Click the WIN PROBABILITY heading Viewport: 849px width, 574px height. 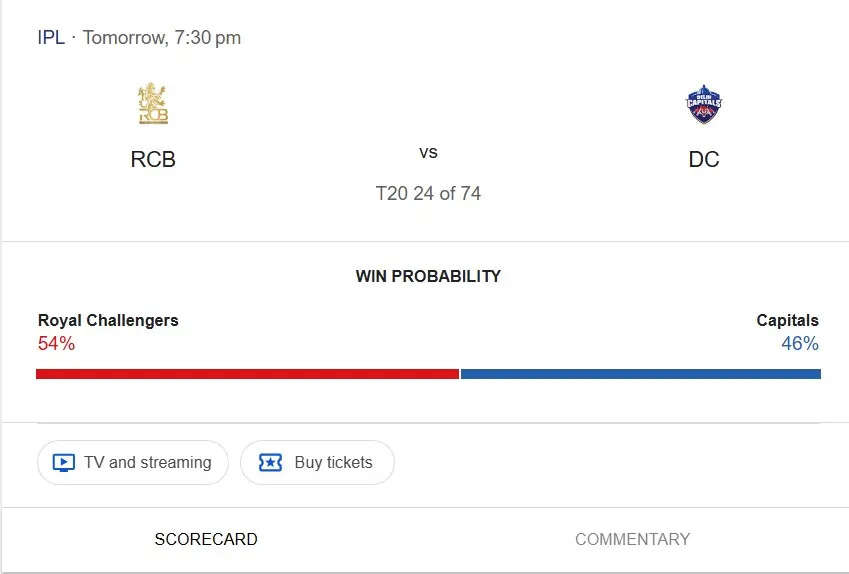(x=428, y=276)
